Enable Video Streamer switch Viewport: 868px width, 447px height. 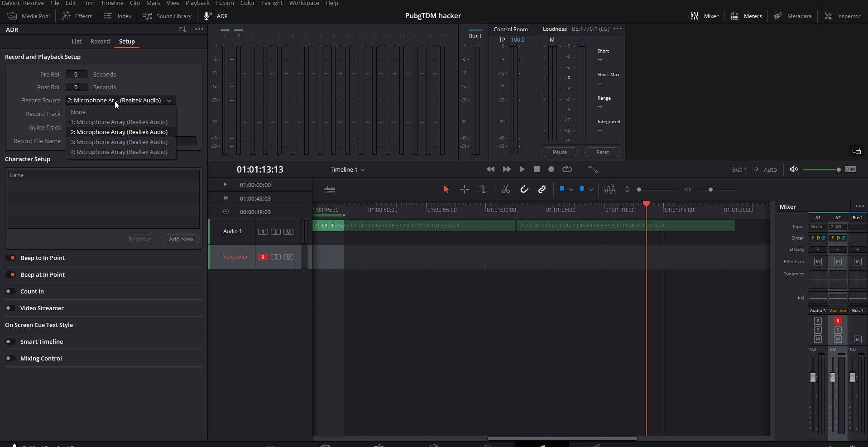[10, 308]
